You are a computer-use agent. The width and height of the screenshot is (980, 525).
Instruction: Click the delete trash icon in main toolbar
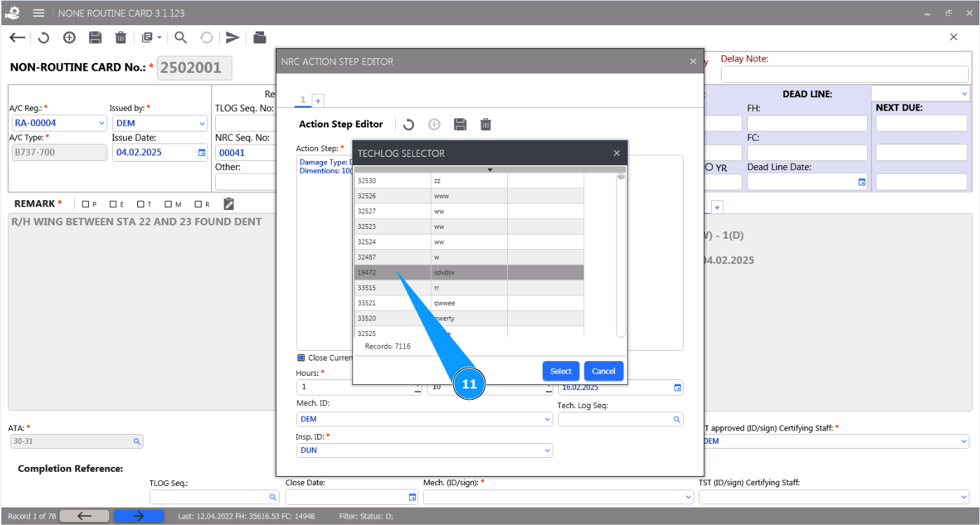(120, 38)
